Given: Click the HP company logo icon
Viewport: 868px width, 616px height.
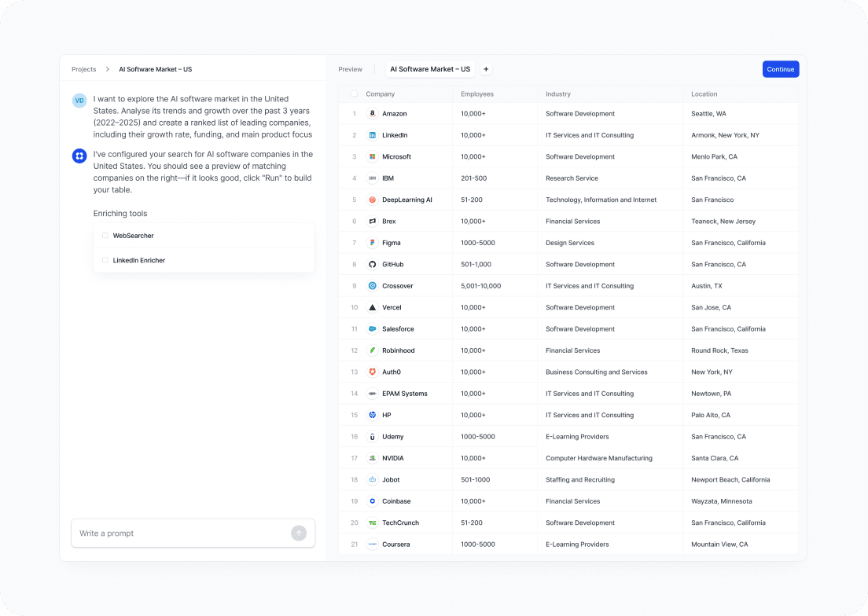Looking at the screenshot, I should click(x=373, y=416).
